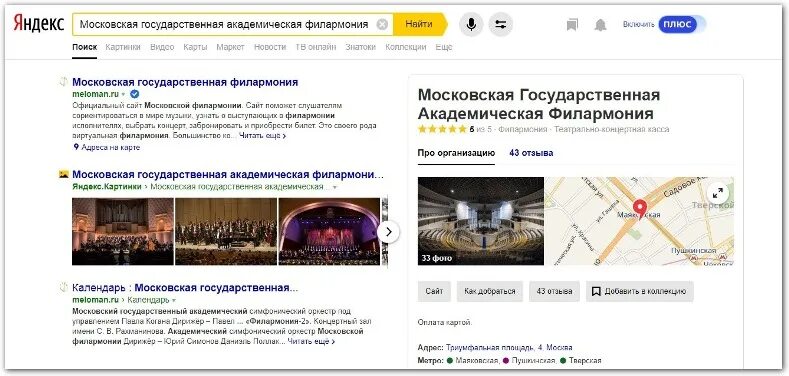The height and width of the screenshot is (376, 789).
Task: Switch to the Видео tab
Action: point(162,47)
